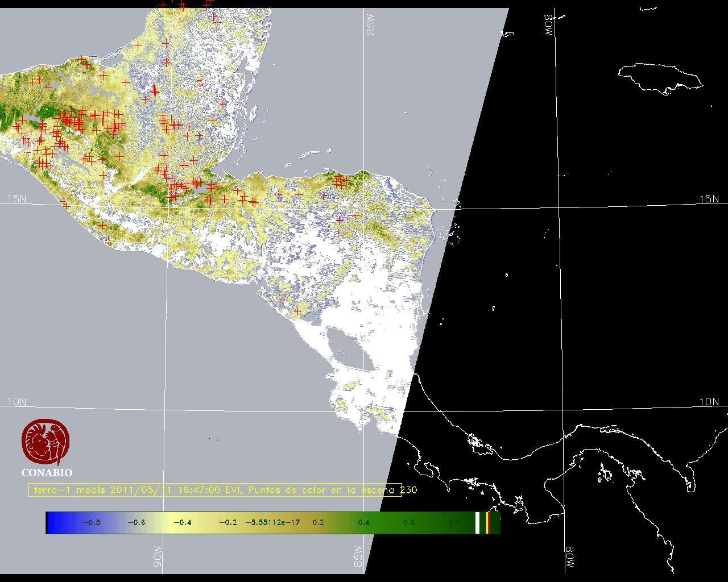Click the 15N label on left edge
728x582 pixels.
tap(16, 199)
